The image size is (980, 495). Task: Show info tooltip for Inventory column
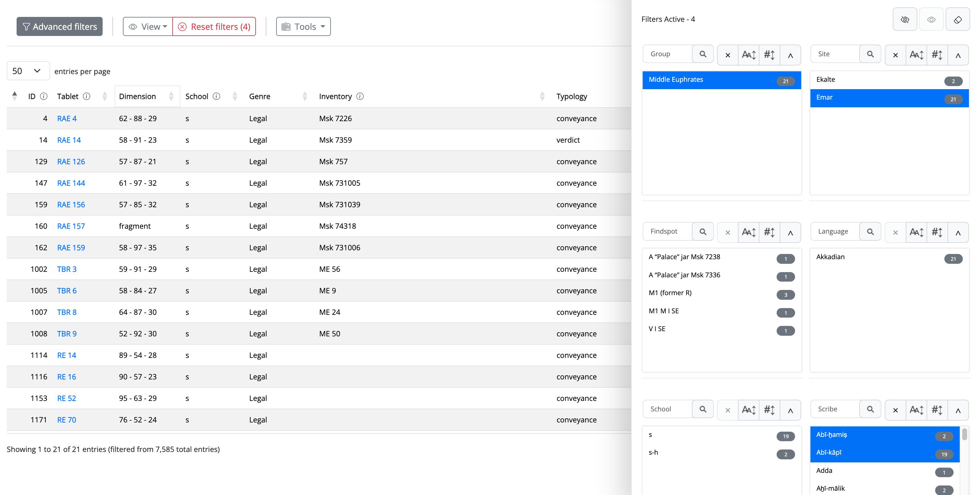(360, 96)
